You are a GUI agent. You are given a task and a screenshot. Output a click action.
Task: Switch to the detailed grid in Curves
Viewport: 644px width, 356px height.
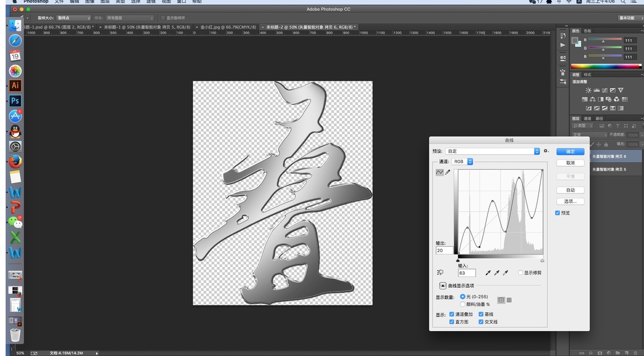tap(509, 300)
